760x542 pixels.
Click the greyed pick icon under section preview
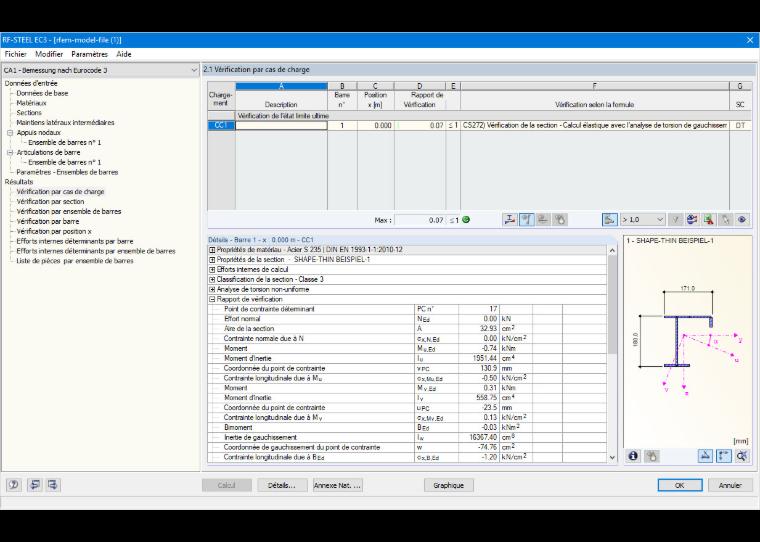(x=651, y=456)
